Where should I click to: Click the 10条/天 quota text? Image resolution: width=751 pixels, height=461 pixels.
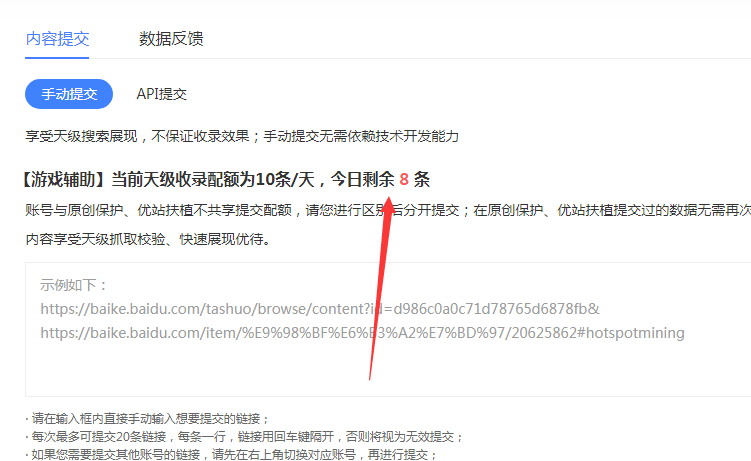click(285, 180)
